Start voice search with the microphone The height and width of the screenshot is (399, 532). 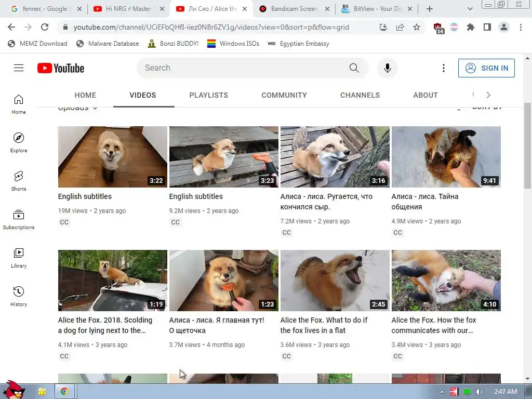pos(388,68)
